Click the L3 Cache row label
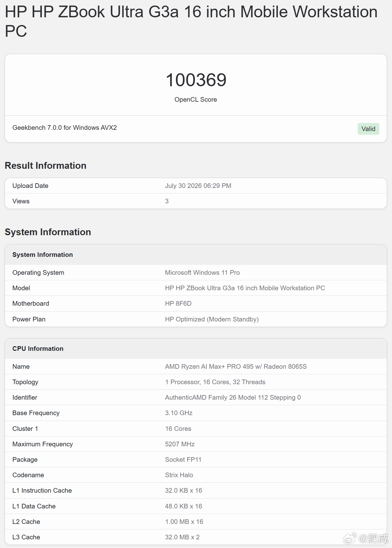Image resolution: width=392 pixels, height=548 pixels. point(26,537)
